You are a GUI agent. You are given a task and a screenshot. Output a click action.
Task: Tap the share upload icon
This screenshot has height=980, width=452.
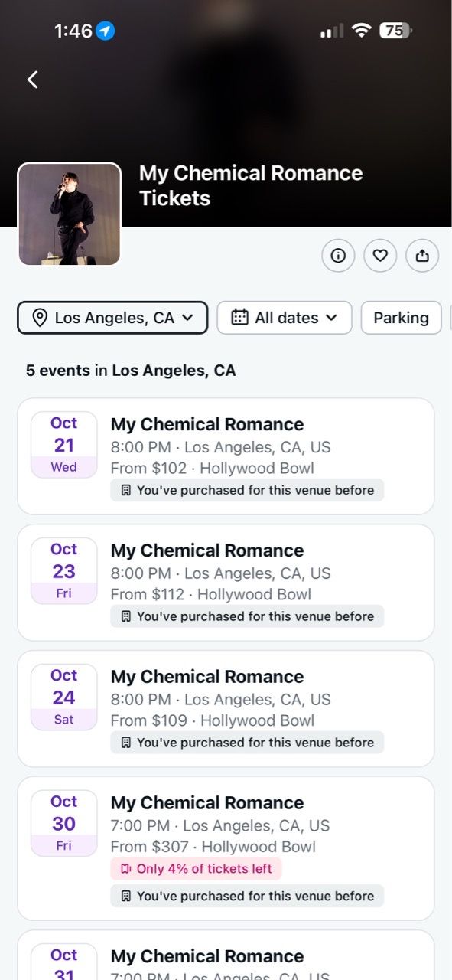click(x=422, y=256)
